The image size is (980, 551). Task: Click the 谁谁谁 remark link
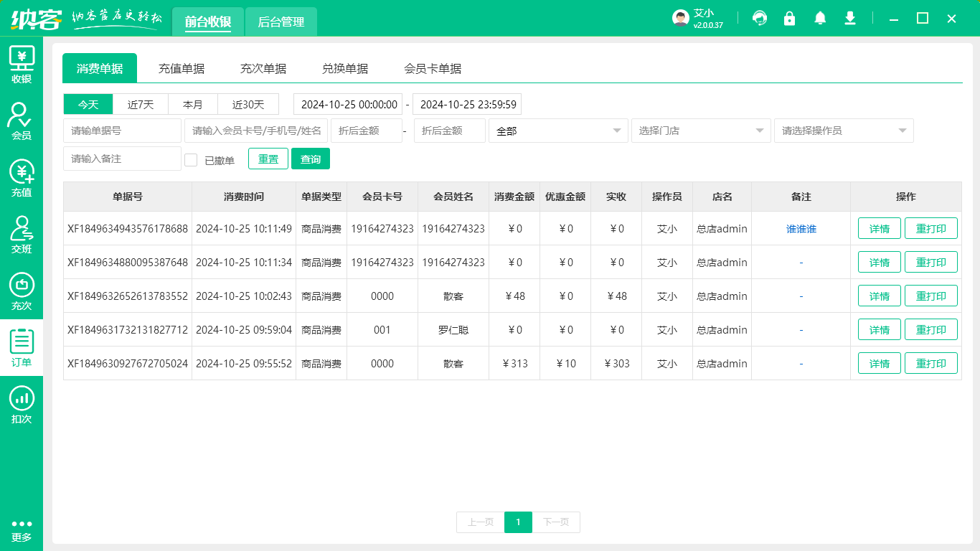pos(801,229)
